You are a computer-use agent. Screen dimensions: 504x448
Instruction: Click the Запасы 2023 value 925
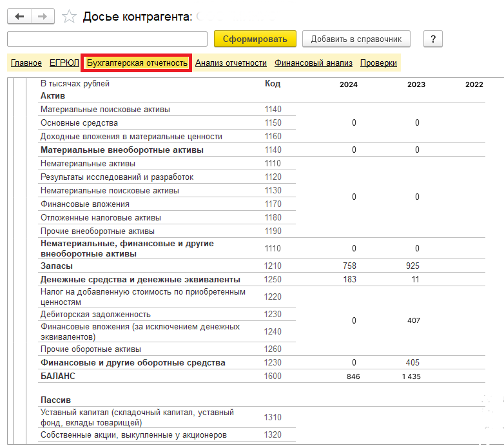(x=412, y=266)
